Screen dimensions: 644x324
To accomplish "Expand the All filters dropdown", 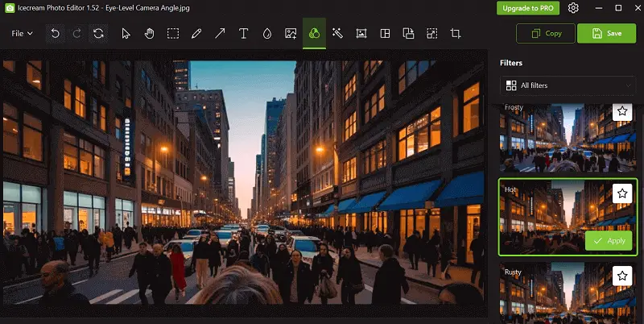I will [568, 85].
